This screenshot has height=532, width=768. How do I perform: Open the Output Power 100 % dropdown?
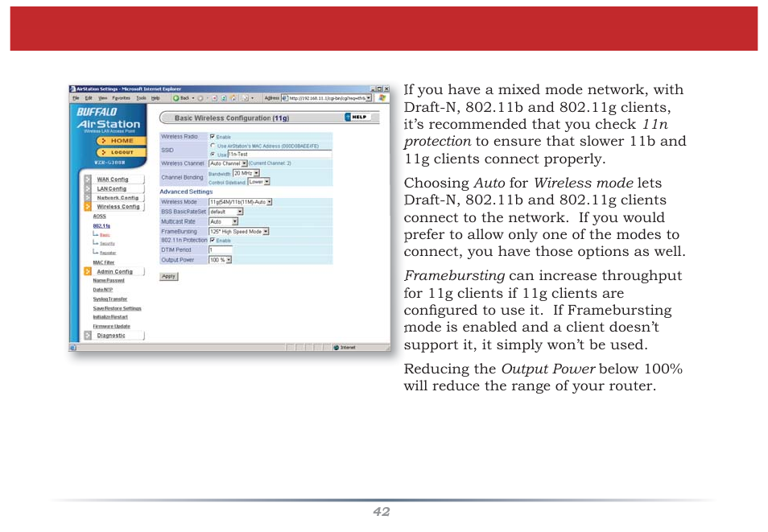[221, 260]
